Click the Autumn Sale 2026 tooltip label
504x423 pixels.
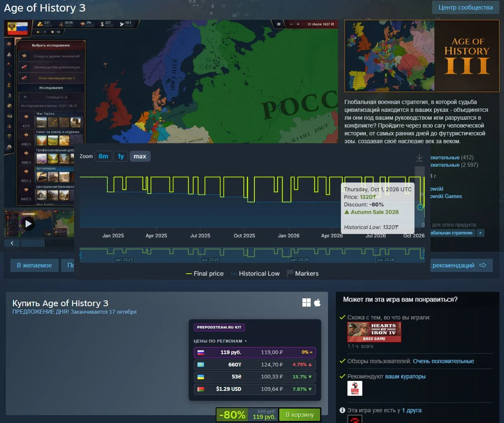[371, 212]
